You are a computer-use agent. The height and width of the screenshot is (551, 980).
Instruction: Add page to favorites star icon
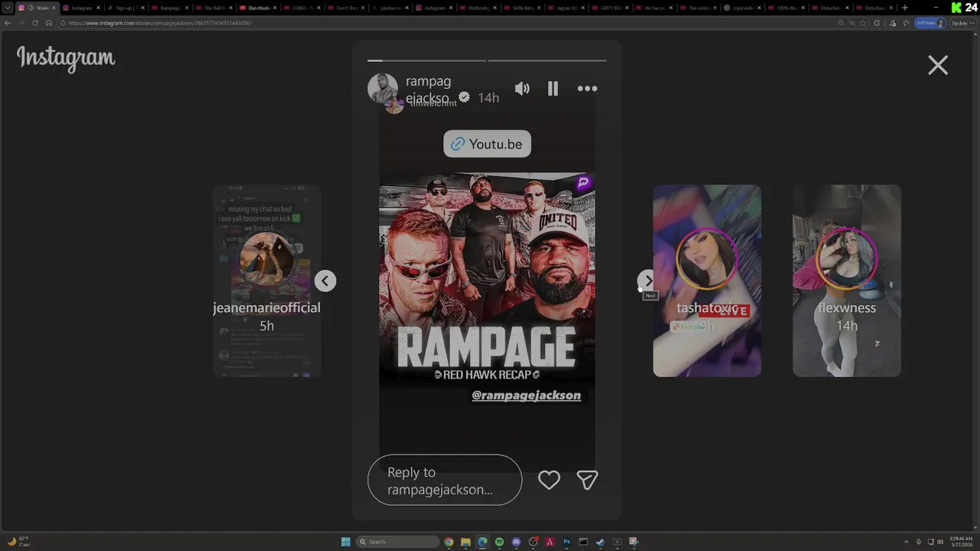[864, 23]
